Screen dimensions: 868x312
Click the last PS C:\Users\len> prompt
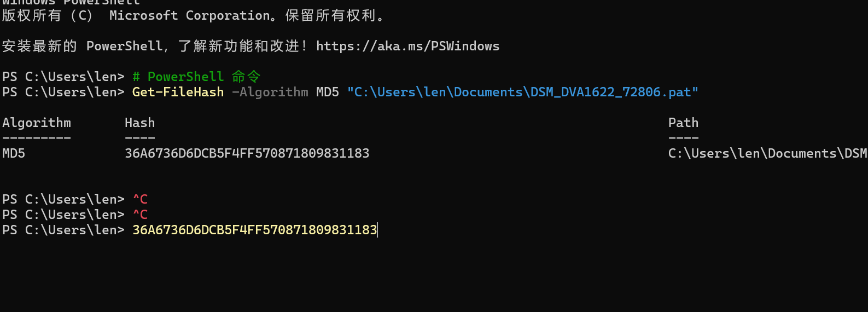coord(63,230)
